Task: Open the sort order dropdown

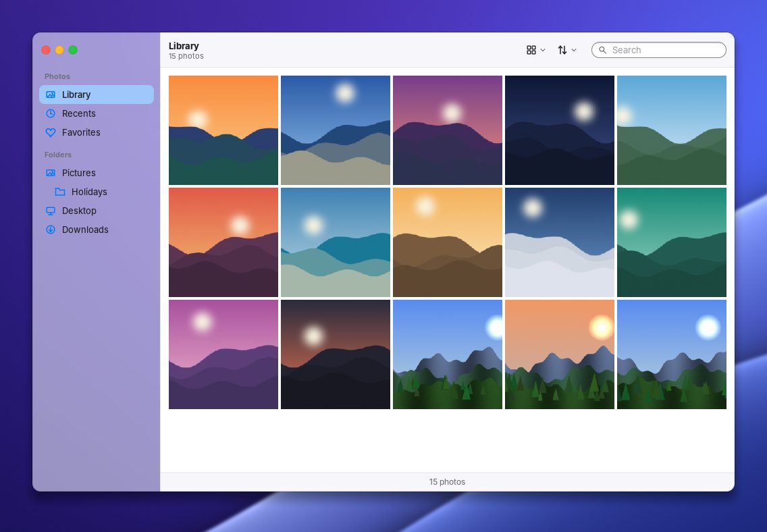Action: point(567,50)
